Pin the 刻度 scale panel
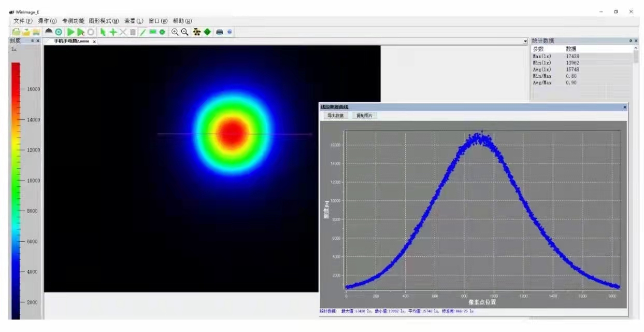 click(x=32, y=40)
